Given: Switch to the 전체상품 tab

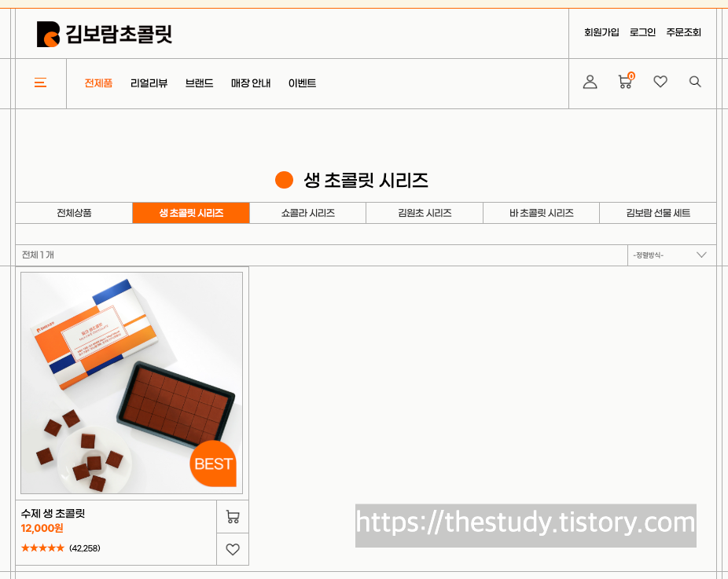Looking at the screenshot, I should (74, 213).
